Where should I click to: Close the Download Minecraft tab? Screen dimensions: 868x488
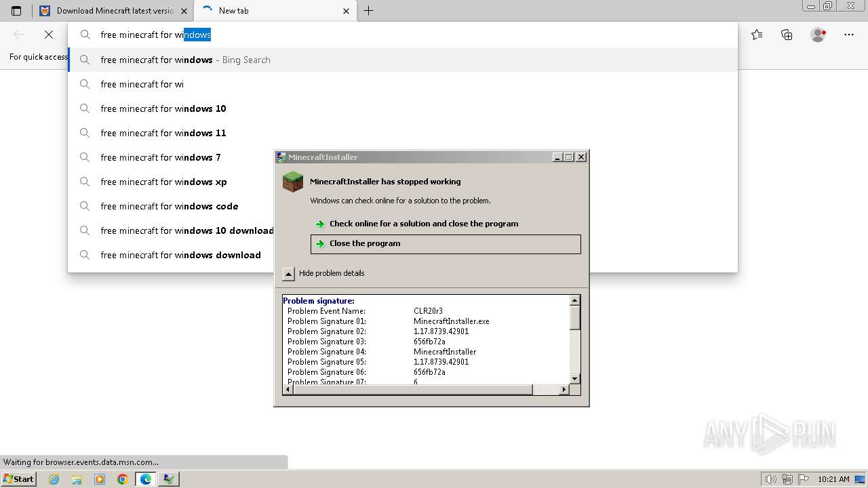(184, 11)
